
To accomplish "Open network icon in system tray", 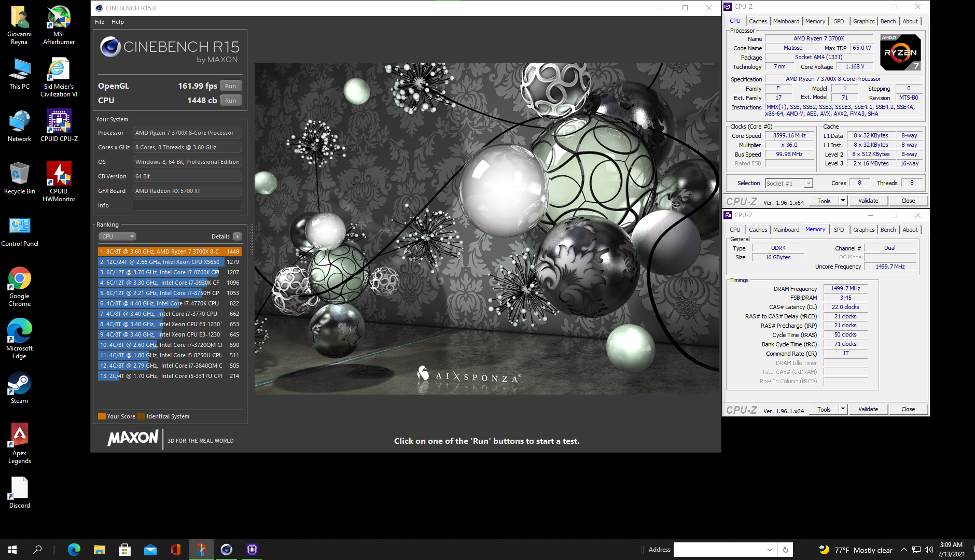I will tap(916, 550).
